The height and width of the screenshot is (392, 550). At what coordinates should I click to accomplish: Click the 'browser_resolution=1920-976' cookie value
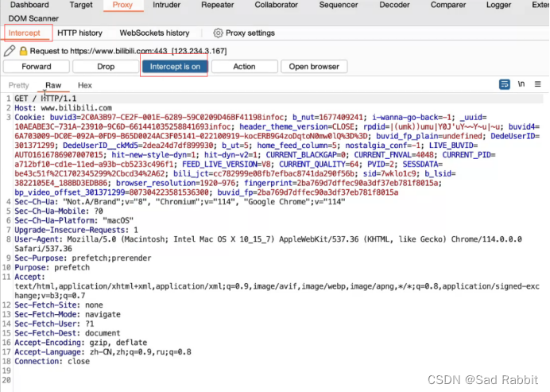[x=176, y=183]
